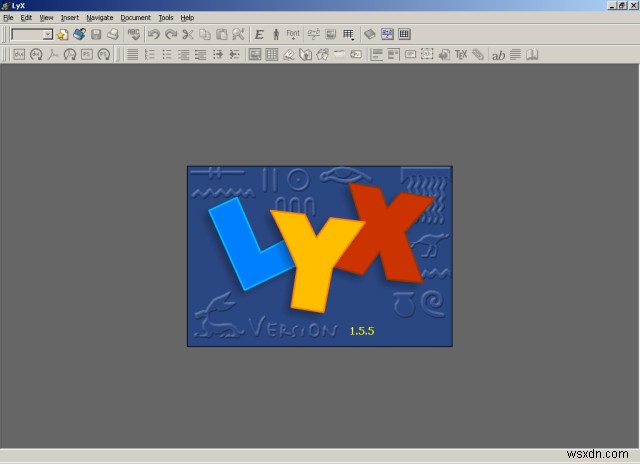View the PostScript output

pos(87,55)
